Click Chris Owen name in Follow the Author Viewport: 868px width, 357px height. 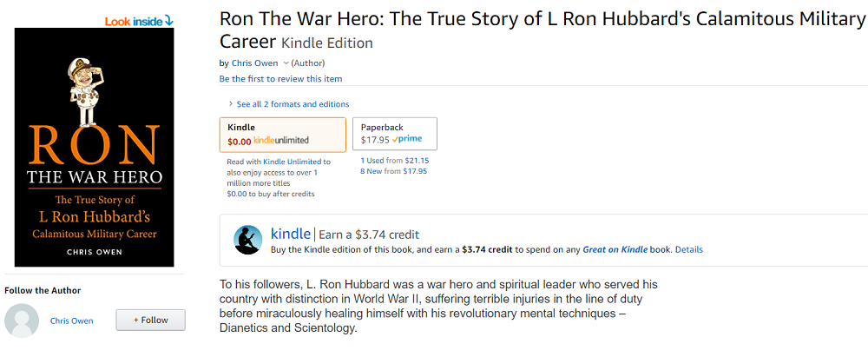point(71,321)
